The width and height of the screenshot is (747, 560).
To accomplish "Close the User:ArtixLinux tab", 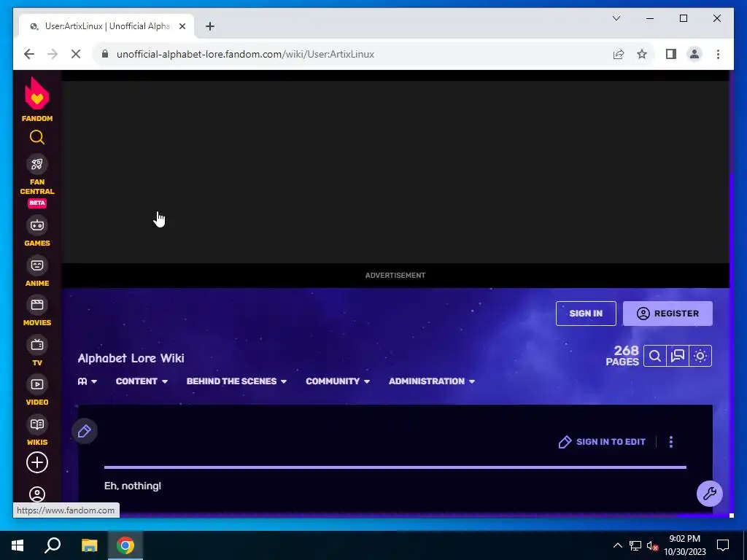I will pyautogui.click(x=182, y=26).
